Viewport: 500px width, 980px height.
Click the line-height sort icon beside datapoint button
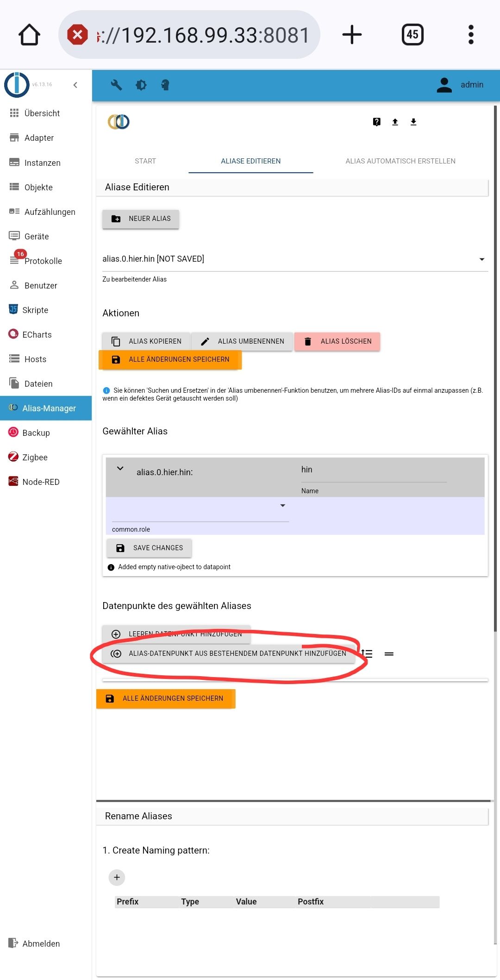[x=368, y=653]
